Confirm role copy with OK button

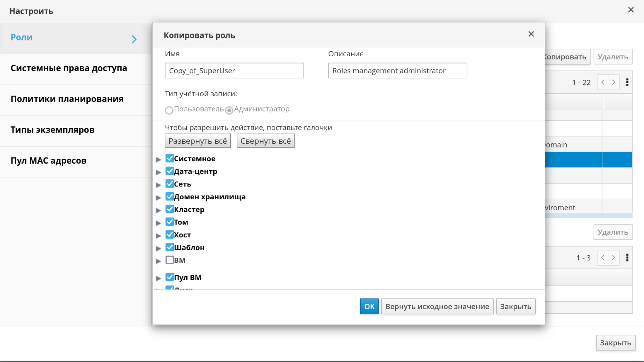[369, 306]
